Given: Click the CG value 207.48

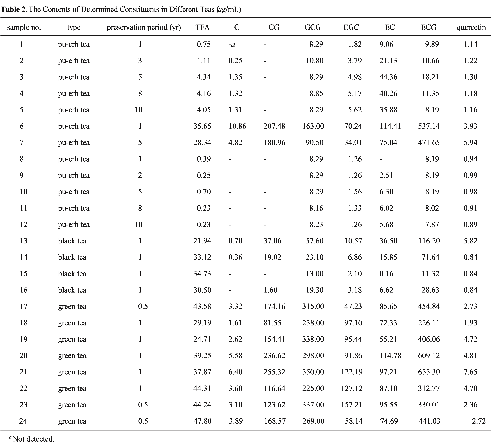Looking at the screenshot, I should (274, 126).
